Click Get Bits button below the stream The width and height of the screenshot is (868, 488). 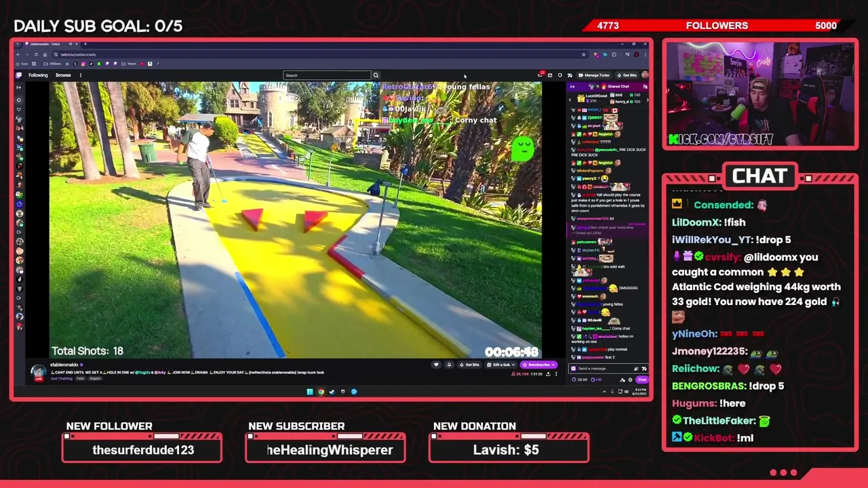(470, 365)
